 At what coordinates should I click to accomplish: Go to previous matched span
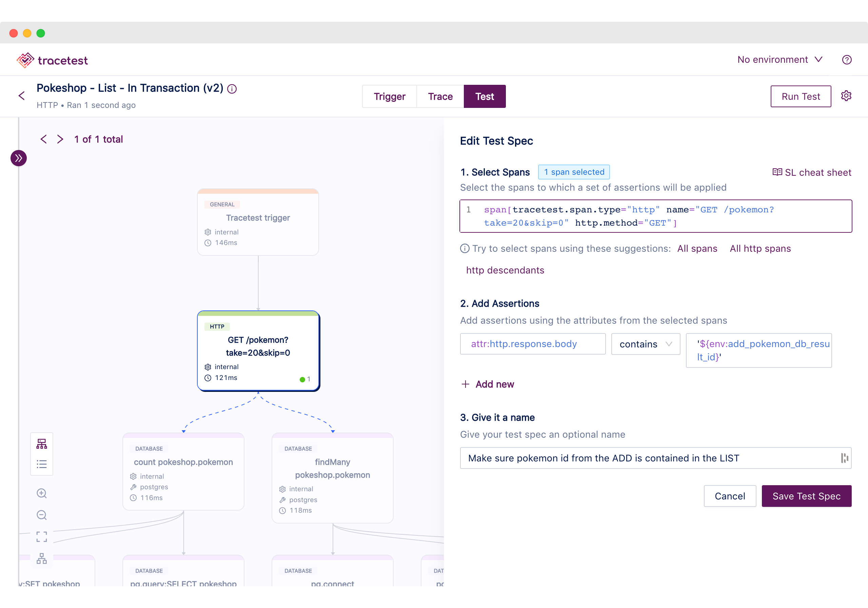click(x=44, y=139)
